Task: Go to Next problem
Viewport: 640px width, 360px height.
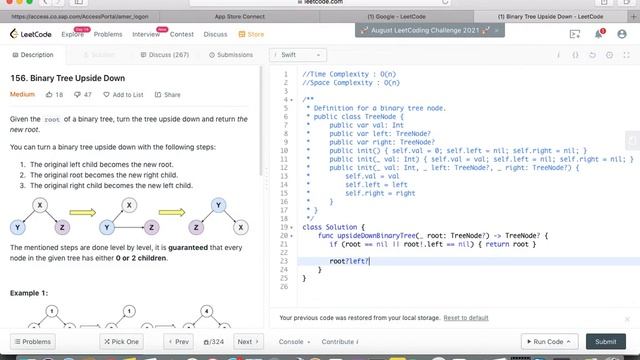Action: [x=248, y=342]
